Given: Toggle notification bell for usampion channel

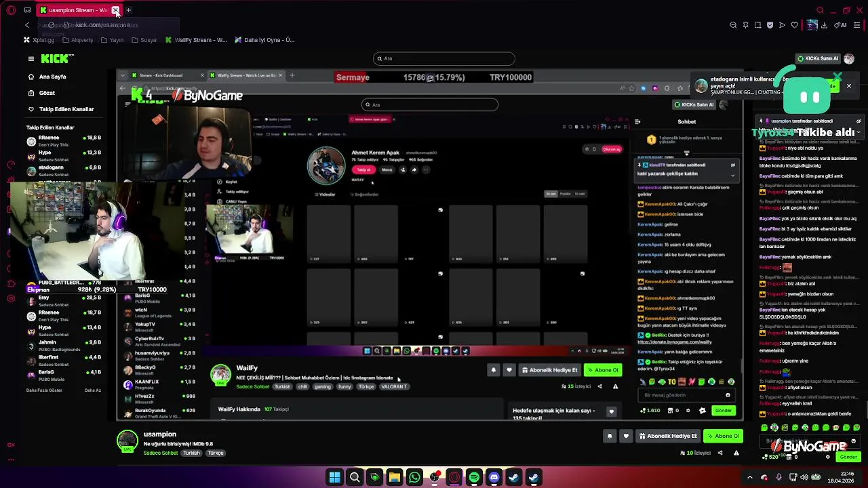Looking at the screenshot, I should (610, 436).
